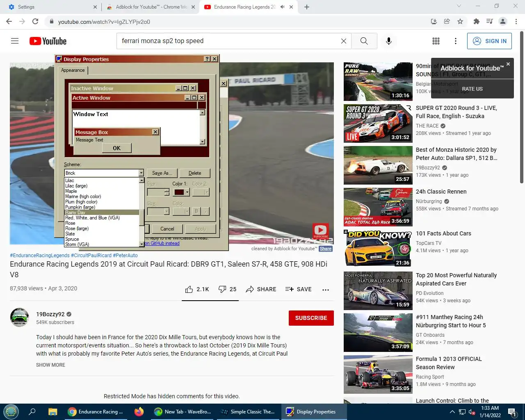This screenshot has width=525, height=420.
Task: Open the Scheme combo box dropdown arrow
Action: tap(141, 173)
